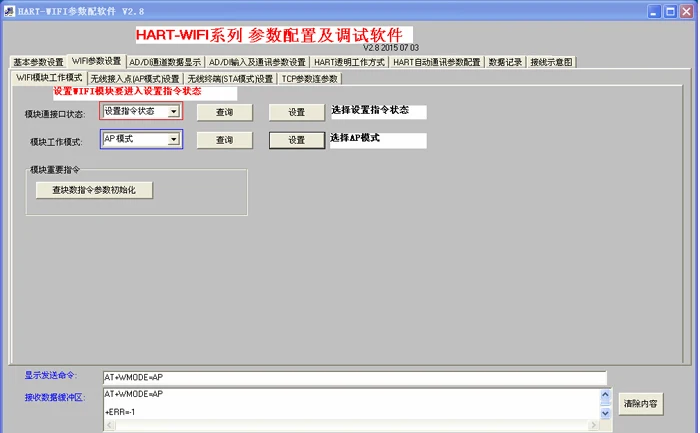Image resolution: width=700 pixels, height=433 pixels.
Task: Click the horizontal scrollbar right arrow
Action: pos(593,425)
